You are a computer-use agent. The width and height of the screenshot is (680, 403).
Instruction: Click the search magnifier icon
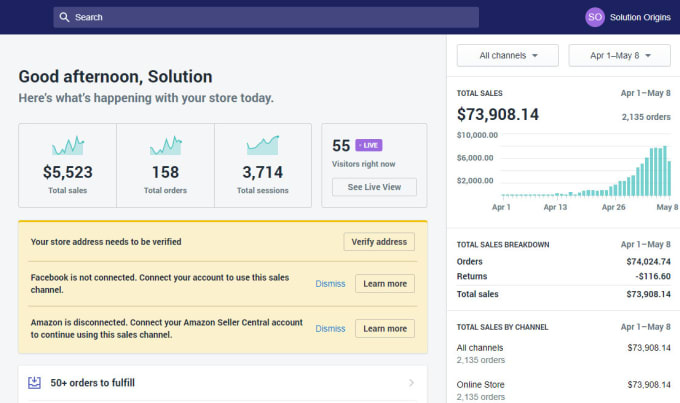click(64, 17)
